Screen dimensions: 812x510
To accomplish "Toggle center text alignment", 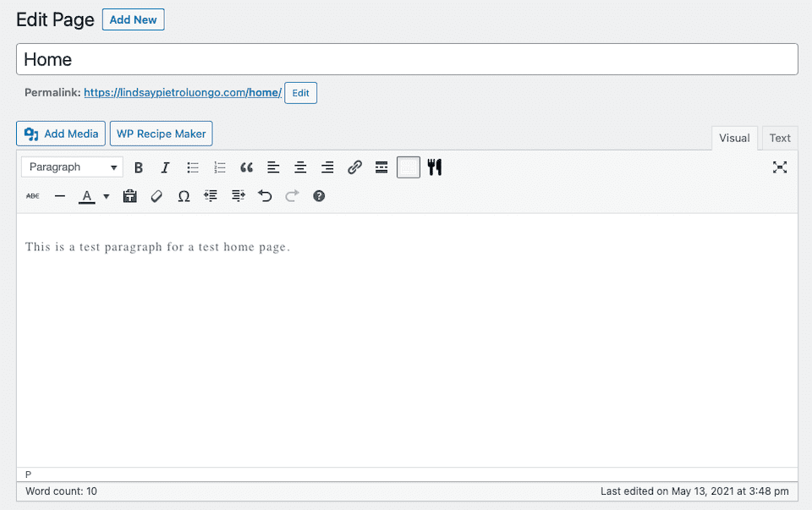I will [x=300, y=167].
